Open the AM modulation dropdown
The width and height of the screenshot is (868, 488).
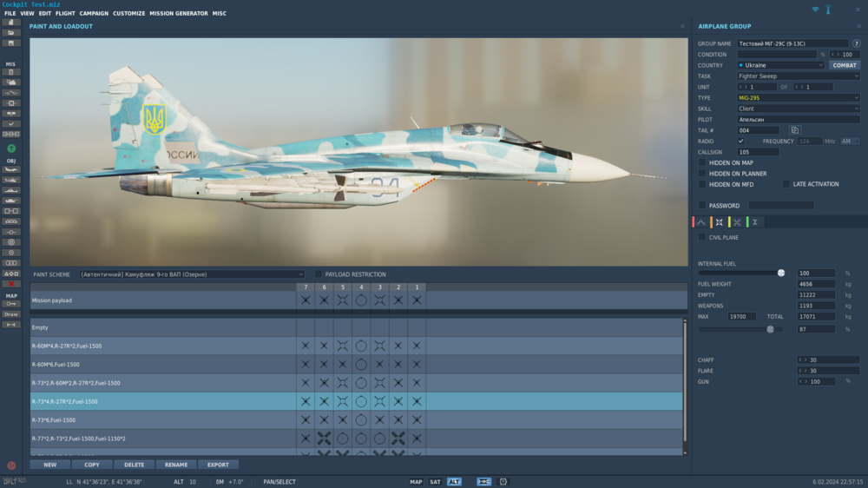click(850, 142)
